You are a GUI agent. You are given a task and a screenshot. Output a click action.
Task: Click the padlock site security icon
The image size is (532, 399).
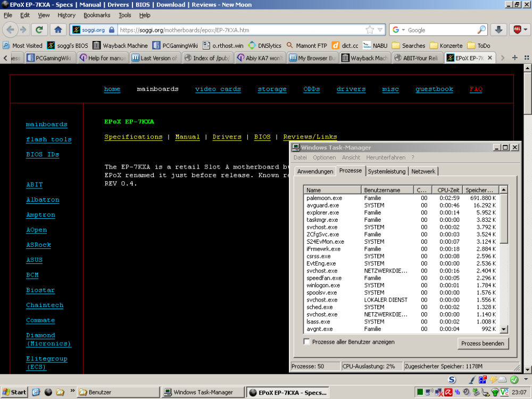tap(112, 30)
